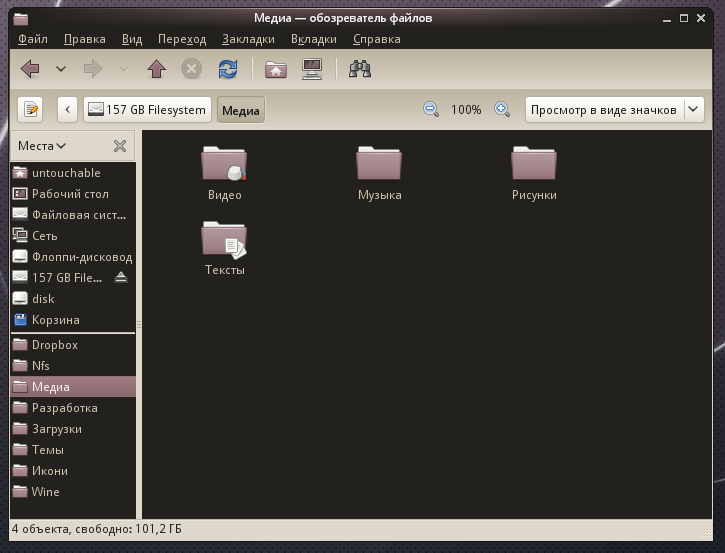Select the Тексты folder
Screen dimensions: 725x553
[x=224, y=248]
